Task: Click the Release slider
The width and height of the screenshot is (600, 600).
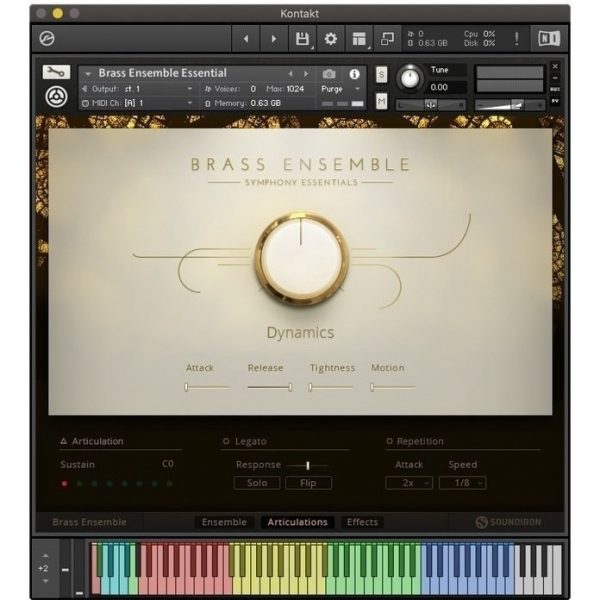Action: [270, 387]
